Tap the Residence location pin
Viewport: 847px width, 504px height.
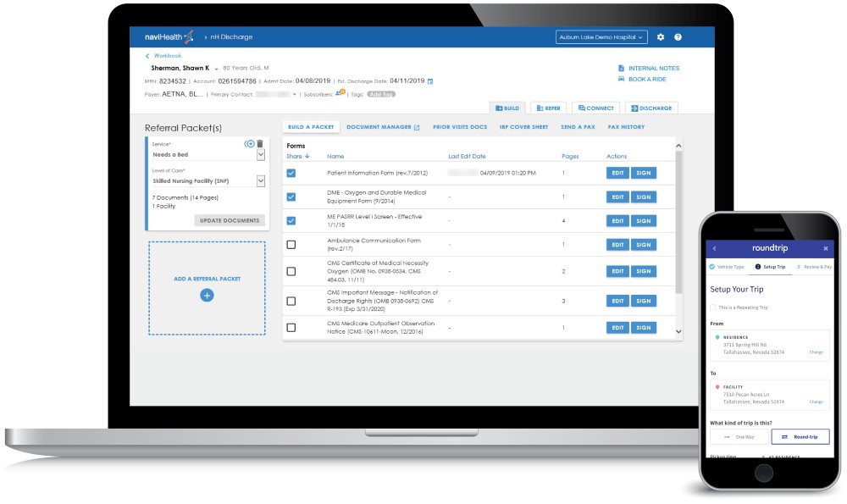(x=717, y=337)
